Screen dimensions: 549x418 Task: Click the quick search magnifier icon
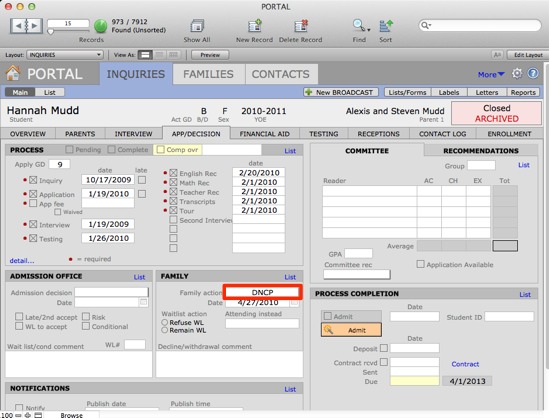[x=425, y=25]
